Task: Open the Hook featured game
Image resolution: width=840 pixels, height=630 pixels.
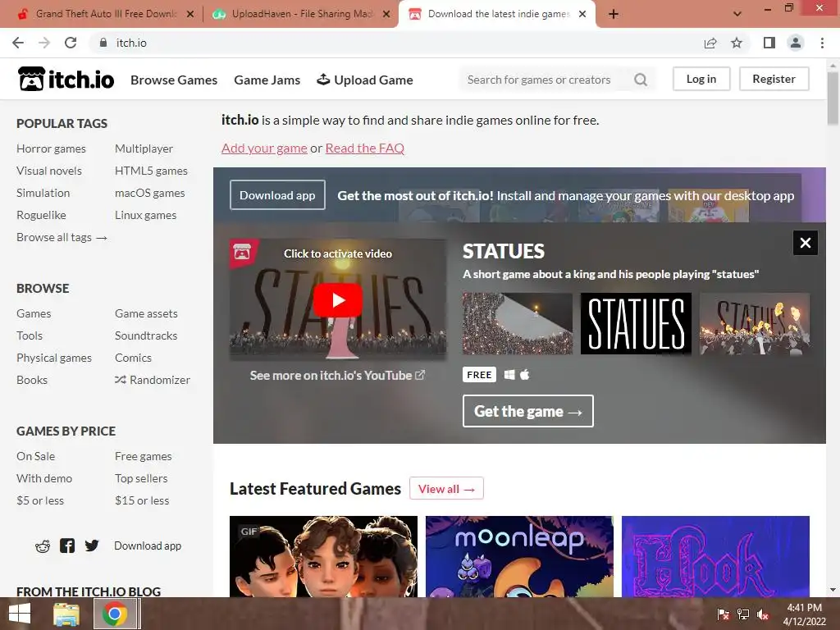Action: pos(715,556)
